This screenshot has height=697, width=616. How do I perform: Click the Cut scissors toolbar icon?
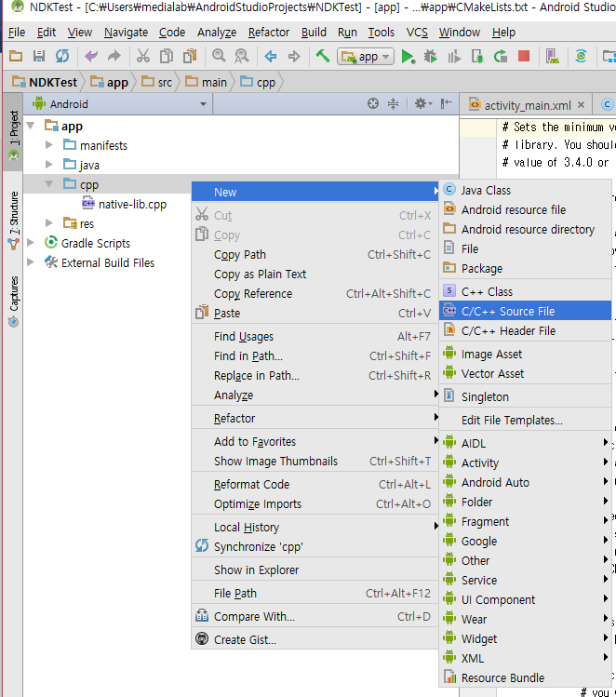tap(143, 56)
